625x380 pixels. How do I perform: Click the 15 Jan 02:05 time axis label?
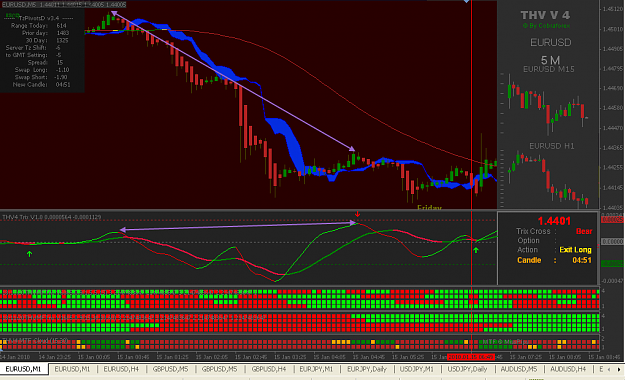tap(212, 357)
